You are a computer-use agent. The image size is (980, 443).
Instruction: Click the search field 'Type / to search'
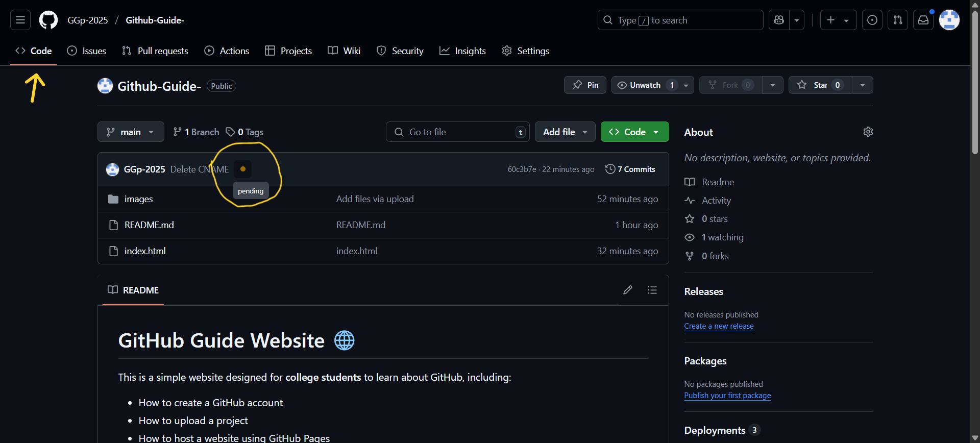pyautogui.click(x=680, y=20)
